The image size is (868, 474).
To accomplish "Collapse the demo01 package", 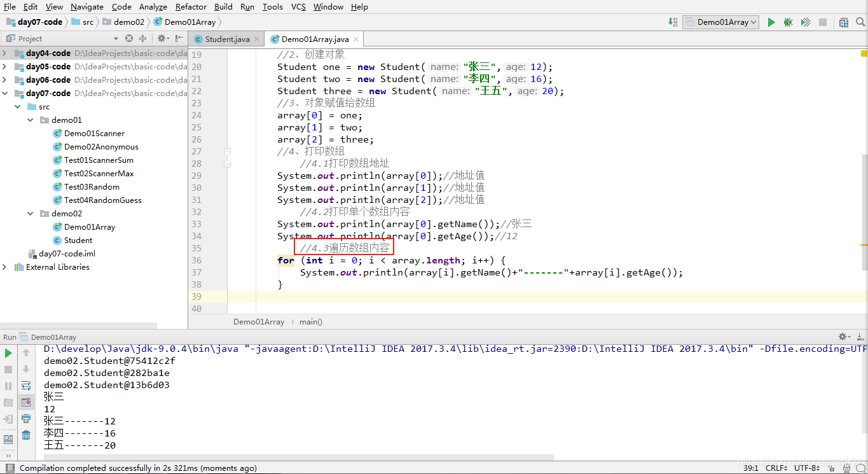I will point(31,120).
